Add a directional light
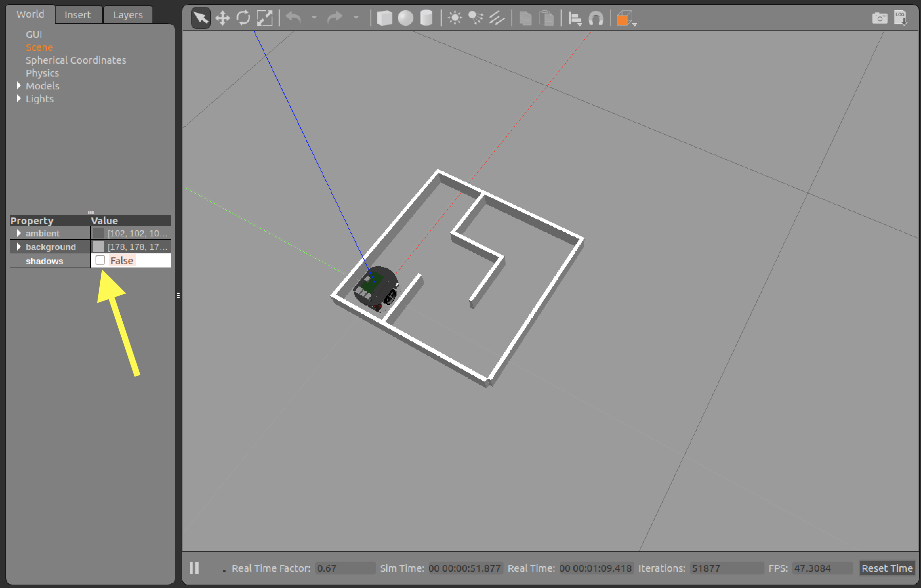The height and width of the screenshot is (588, 921). (497, 18)
